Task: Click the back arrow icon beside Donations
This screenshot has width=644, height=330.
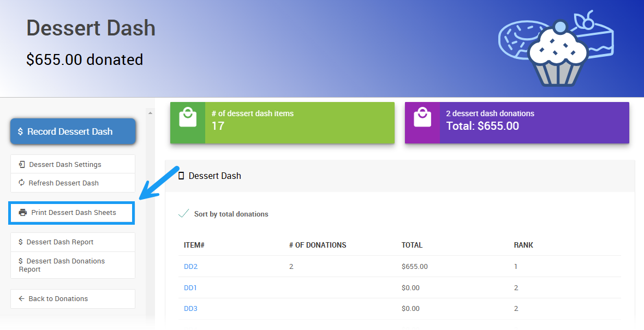Action: tap(21, 299)
